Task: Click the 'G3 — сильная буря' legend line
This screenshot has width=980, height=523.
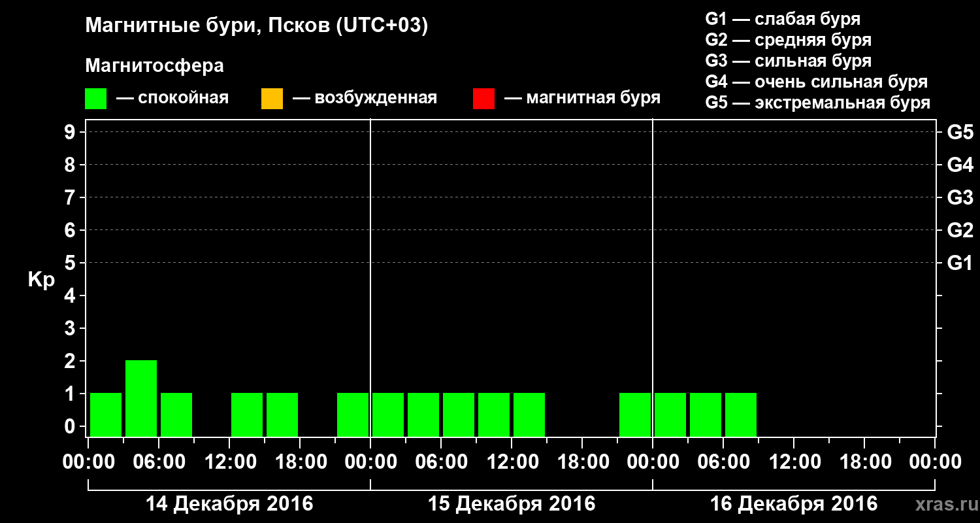Action: pos(788,61)
